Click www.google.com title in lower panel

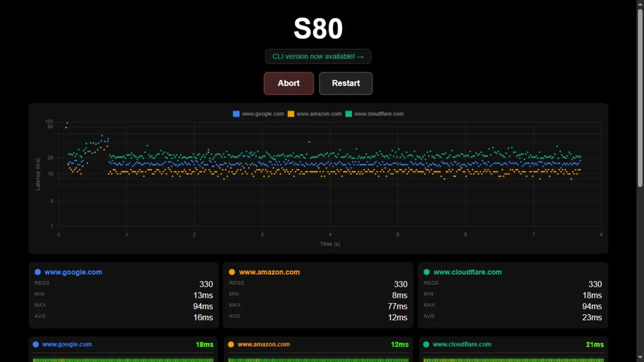67,344
